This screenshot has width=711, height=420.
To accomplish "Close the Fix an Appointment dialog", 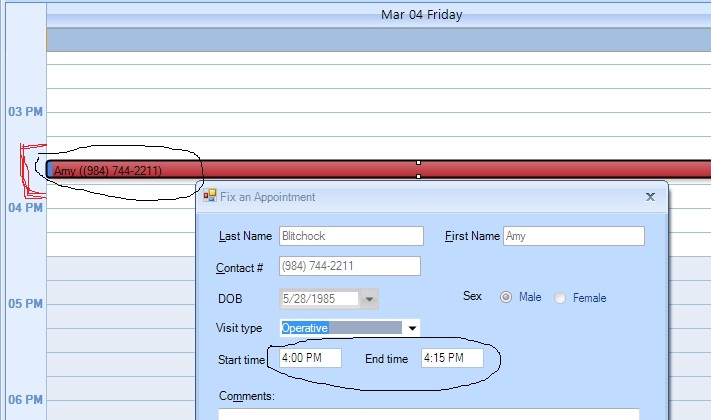I will [650, 197].
